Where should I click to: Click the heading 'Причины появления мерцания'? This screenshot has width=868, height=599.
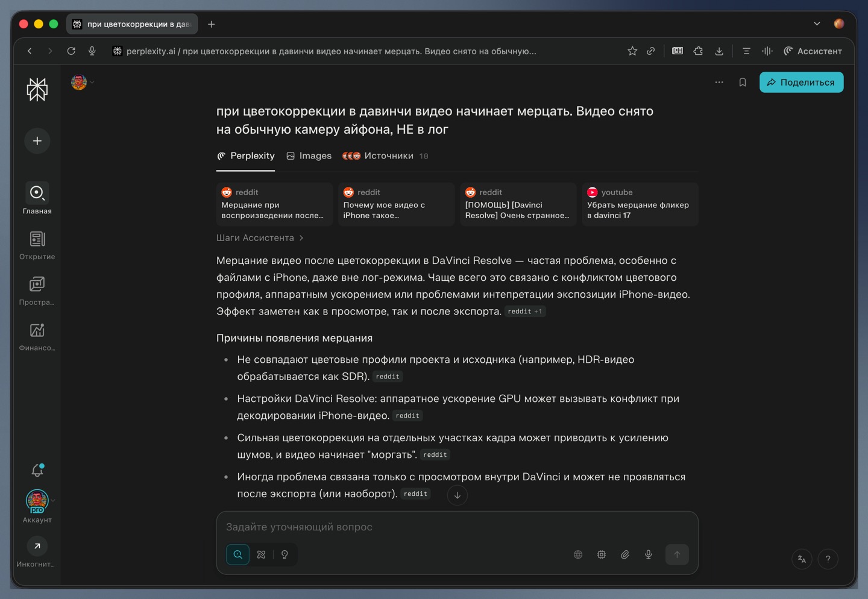(294, 338)
